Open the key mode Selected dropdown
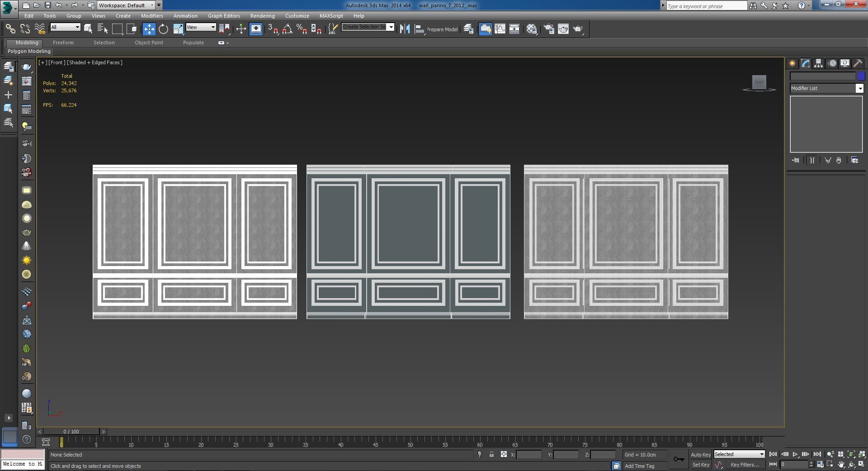Image resolution: width=868 pixels, height=471 pixels. [x=739, y=454]
